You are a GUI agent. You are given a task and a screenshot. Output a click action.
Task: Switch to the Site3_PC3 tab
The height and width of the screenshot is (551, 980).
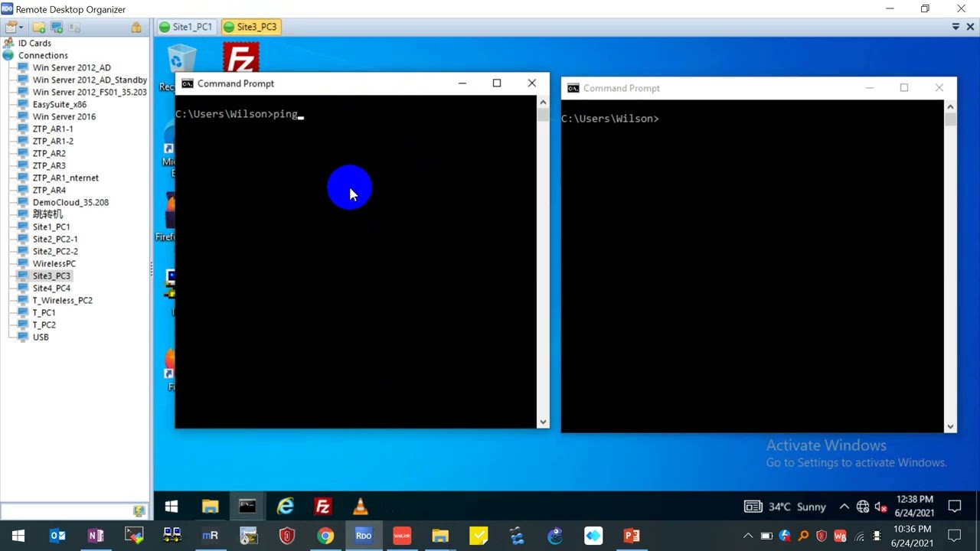pos(250,27)
